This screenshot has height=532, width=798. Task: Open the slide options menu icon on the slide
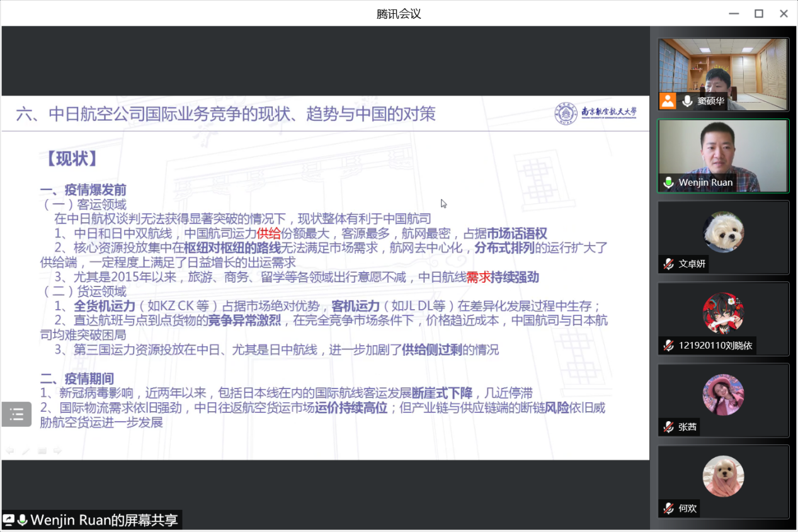[x=42, y=451]
